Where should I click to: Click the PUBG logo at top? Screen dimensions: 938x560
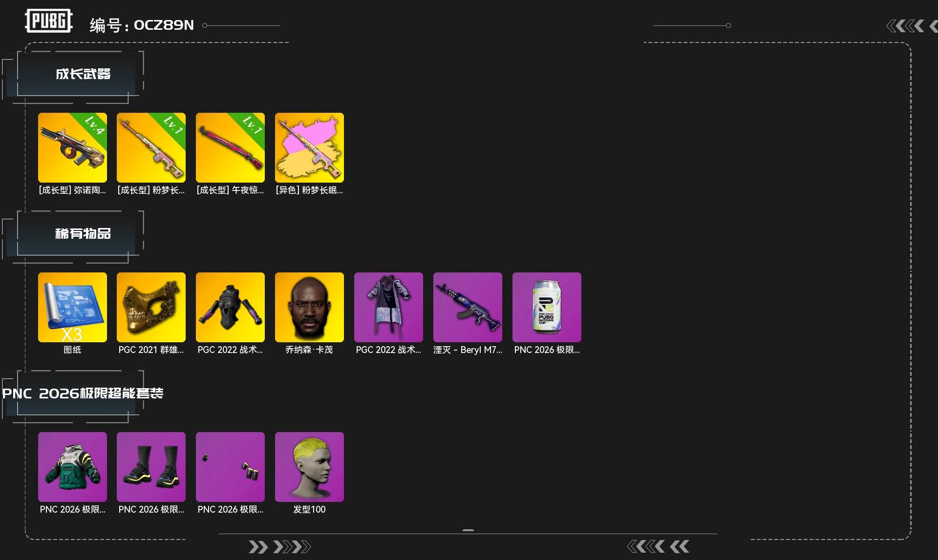[x=49, y=21]
